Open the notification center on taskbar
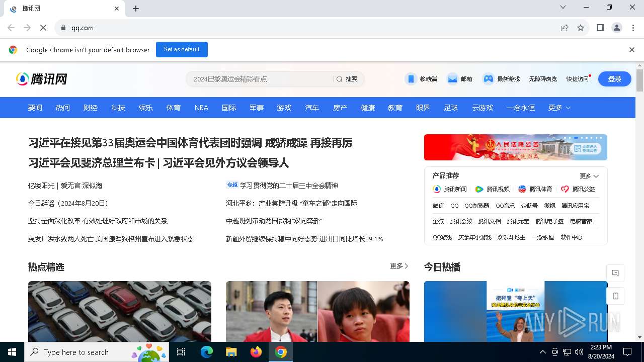 tap(627, 352)
